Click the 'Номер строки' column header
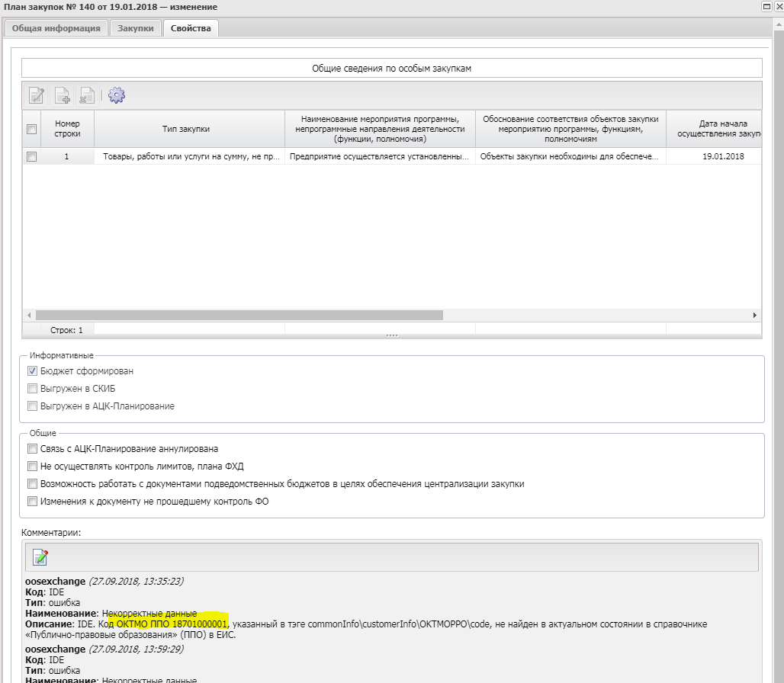The width and height of the screenshot is (784, 683). [x=67, y=129]
